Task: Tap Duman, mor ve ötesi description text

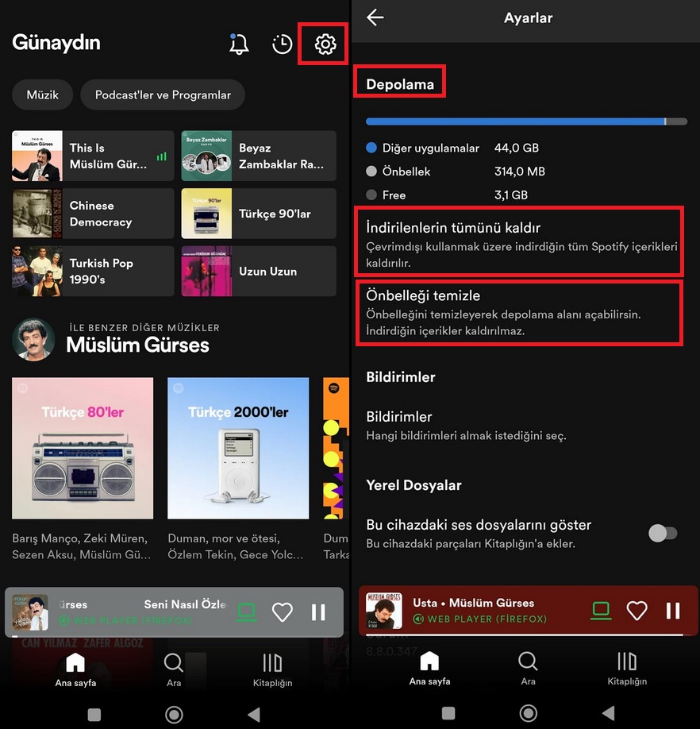Action: coord(236,546)
